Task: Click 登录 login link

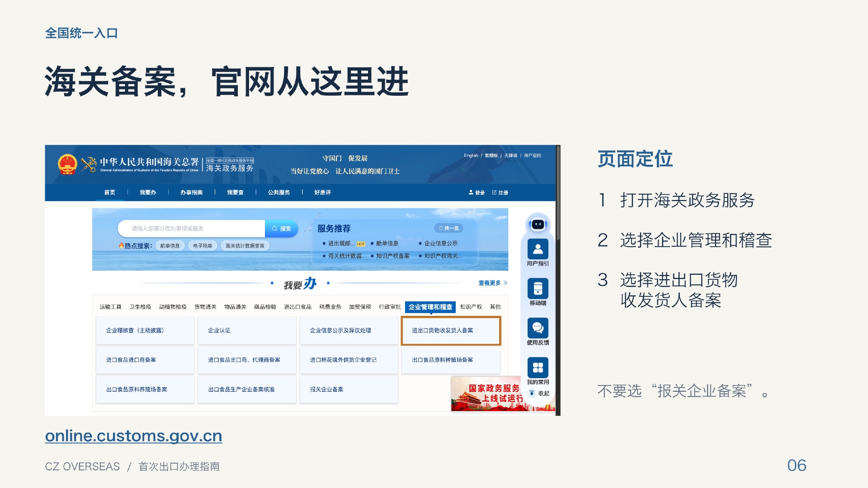Action: pyautogui.click(x=476, y=192)
